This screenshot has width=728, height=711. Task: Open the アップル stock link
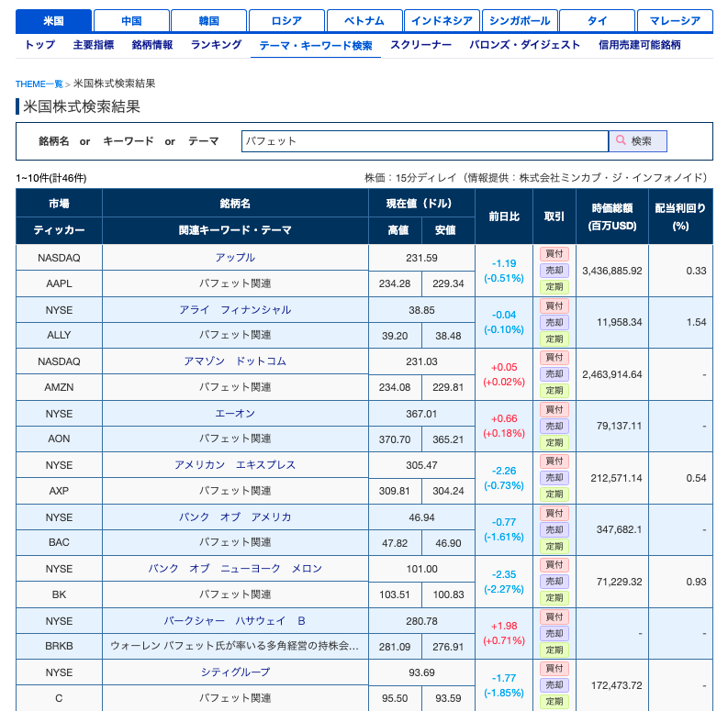click(235, 258)
